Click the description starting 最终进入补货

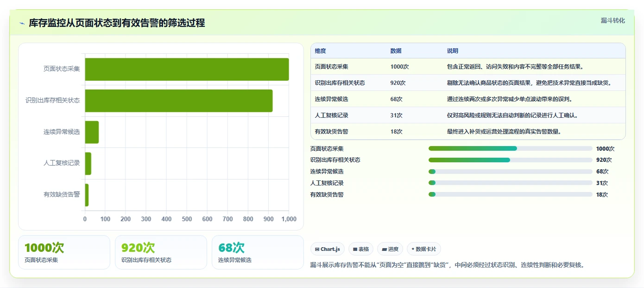(x=504, y=132)
